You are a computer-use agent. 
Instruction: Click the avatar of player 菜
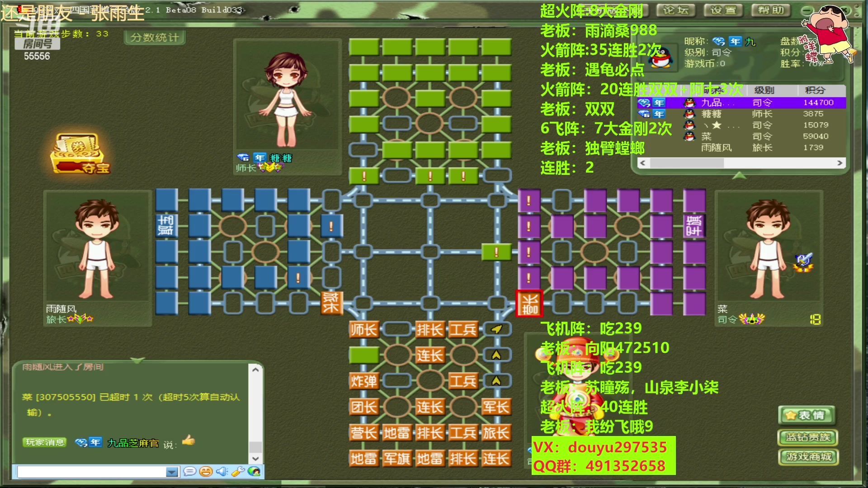[x=767, y=249]
